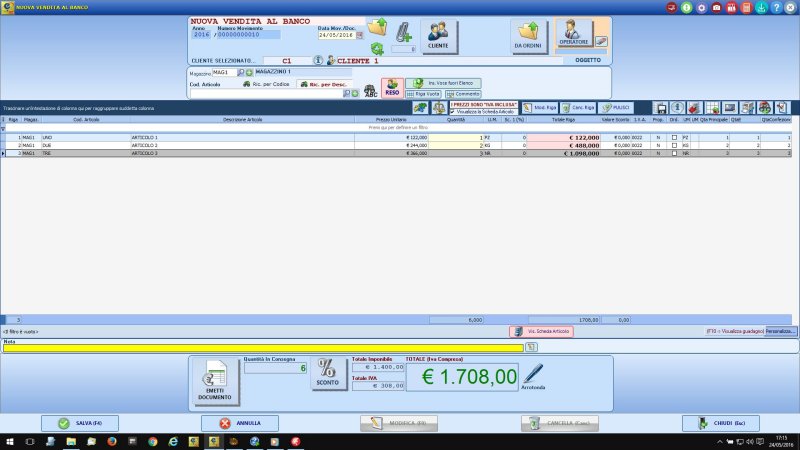This screenshot has width=800, height=450.
Task: Click the EMETTI DOCUMENTO button
Action: [x=215, y=382]
